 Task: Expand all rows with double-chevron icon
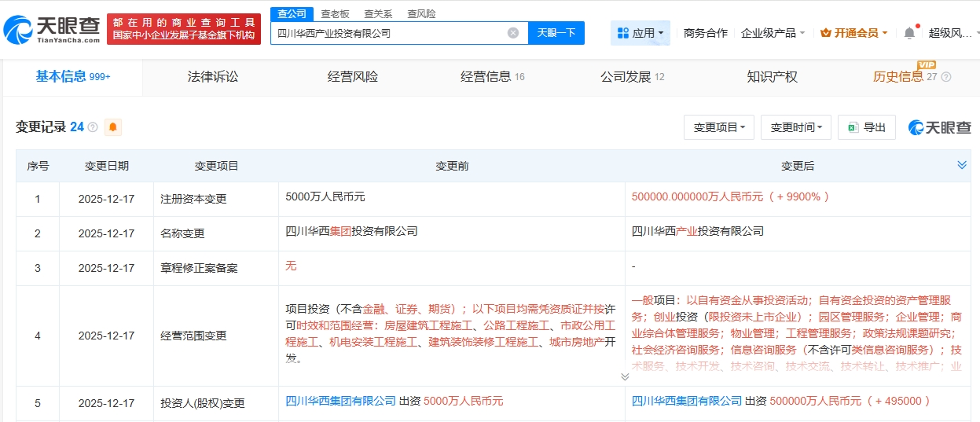(961, 165)
